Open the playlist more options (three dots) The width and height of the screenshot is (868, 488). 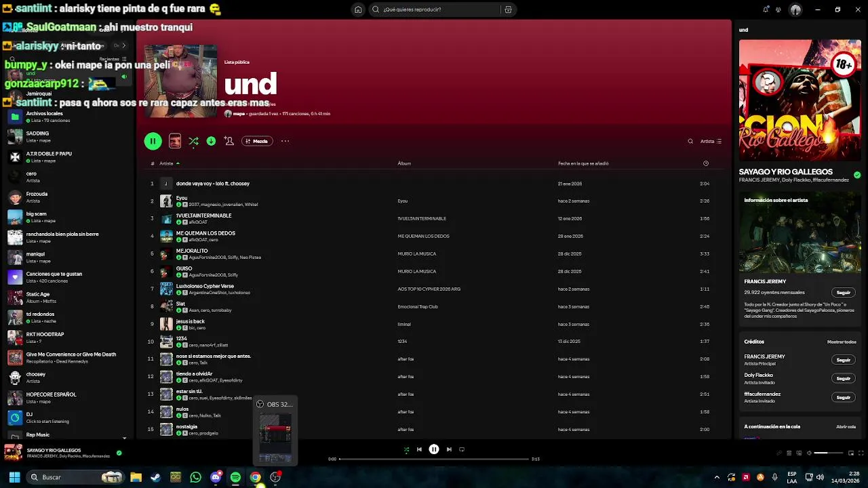pyautogui.click(x=285, y=141)
